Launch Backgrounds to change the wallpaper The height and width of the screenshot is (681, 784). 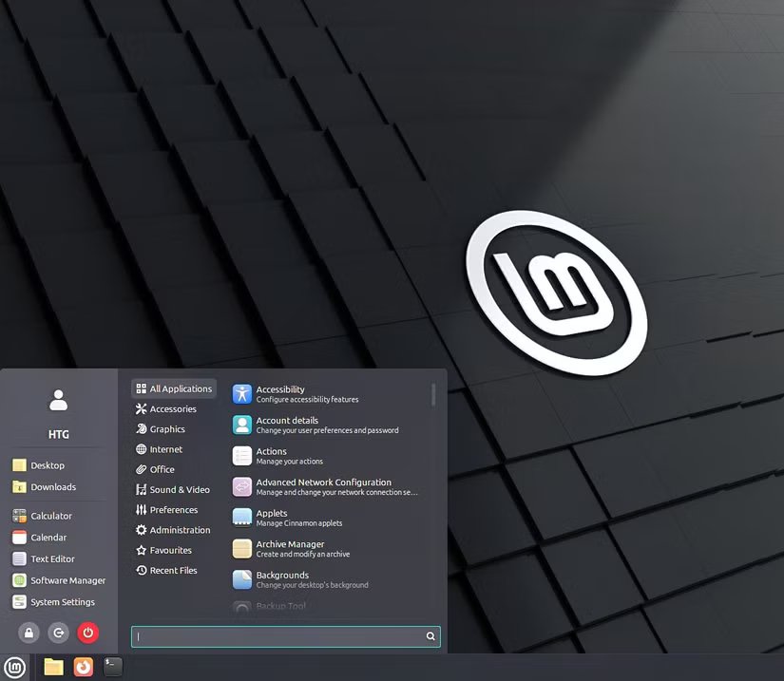coord(285,578)
